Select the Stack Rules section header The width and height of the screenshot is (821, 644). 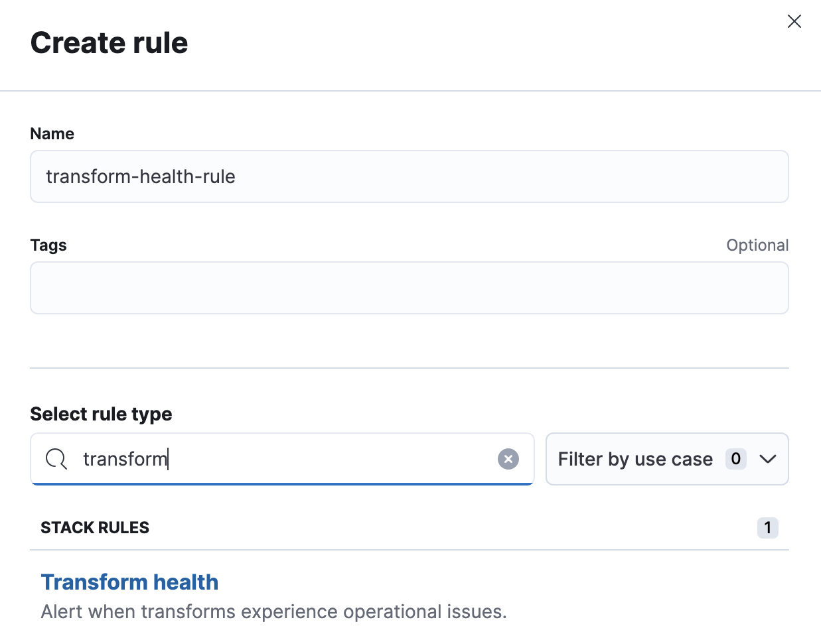95,527
